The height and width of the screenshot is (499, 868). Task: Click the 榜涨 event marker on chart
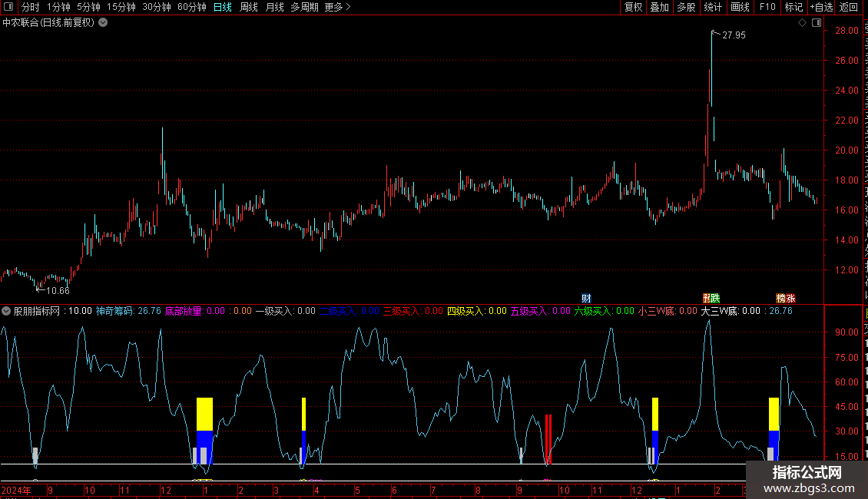point(786,298)
